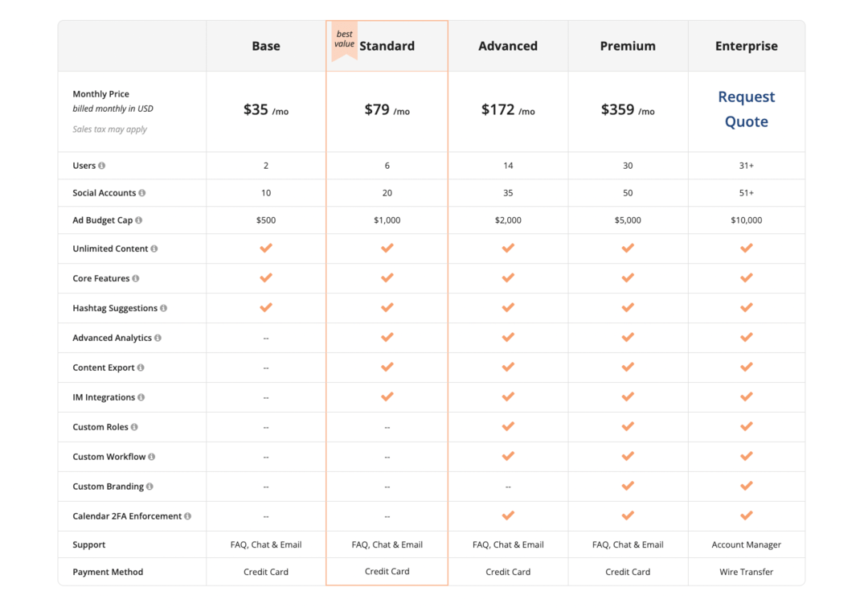Click the Advanced Analytics info icon
This screenshot has width=868, height=612.
(158, 339)
